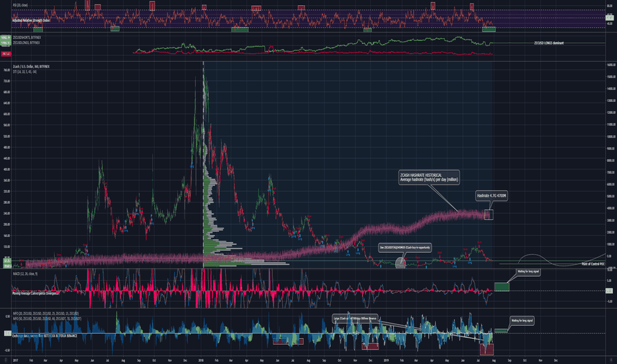Open the ZECUSDLONGS, BITFINEX series legend
Screen dimensions: 617x364
26,42
